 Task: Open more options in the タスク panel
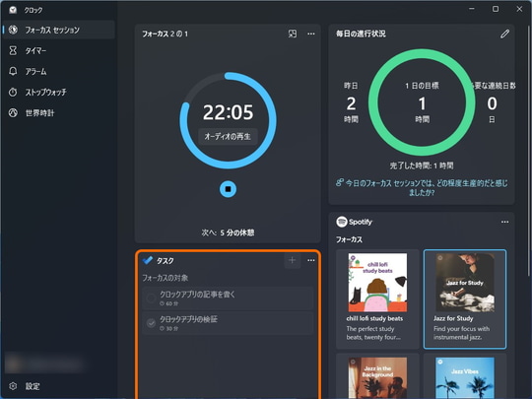[x=311, y=260]
